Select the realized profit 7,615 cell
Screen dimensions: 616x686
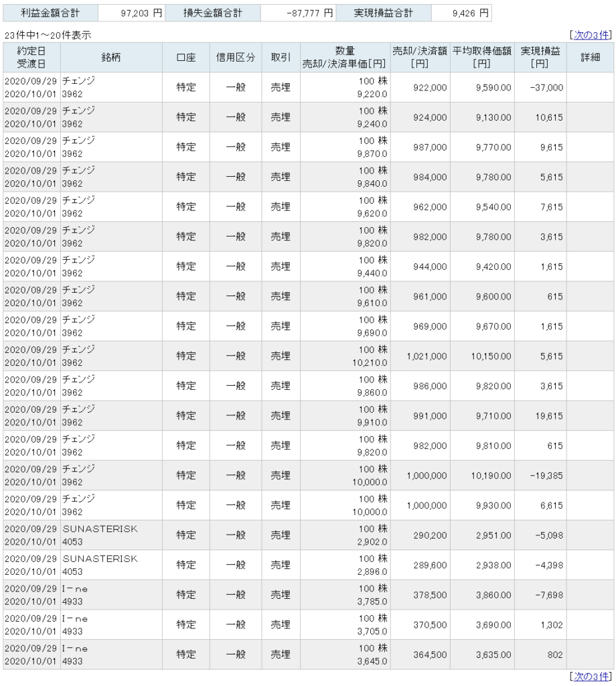click(540, 207)
